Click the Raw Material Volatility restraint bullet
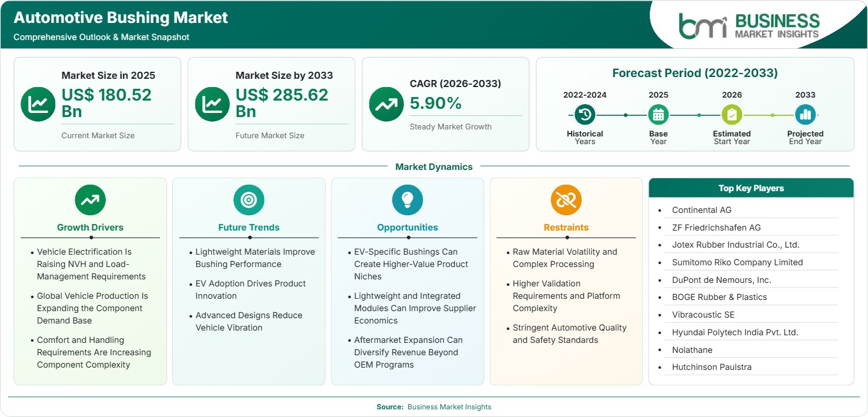Image resolution: width=868 pixels, height=417 pixels. [565, 258]
